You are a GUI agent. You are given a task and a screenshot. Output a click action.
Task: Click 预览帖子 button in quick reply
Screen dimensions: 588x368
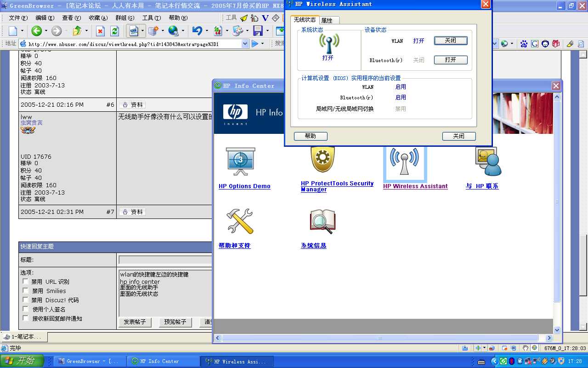[x=175, y=322]
